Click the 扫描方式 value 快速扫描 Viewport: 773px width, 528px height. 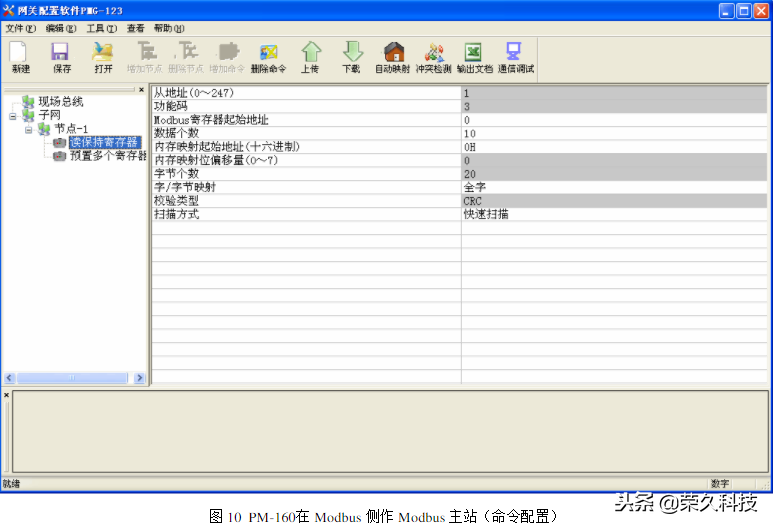point(612,214)
